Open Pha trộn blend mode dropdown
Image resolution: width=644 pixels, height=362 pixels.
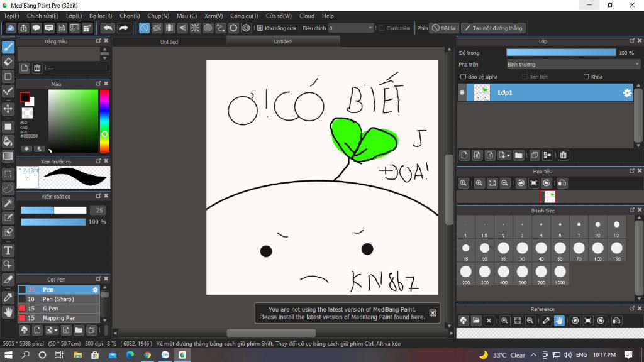pos(574,65)
